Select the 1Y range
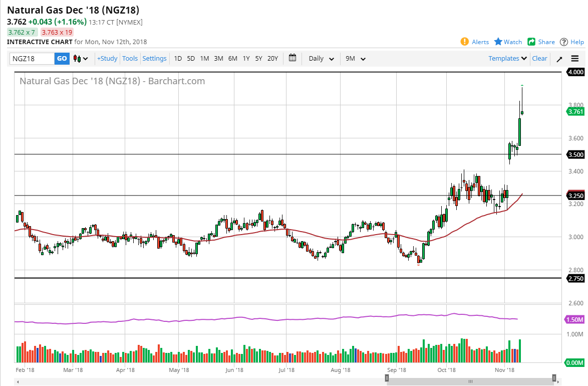This screenshot has height=386, width=588. pyautogui.click(x=246, y=59)
